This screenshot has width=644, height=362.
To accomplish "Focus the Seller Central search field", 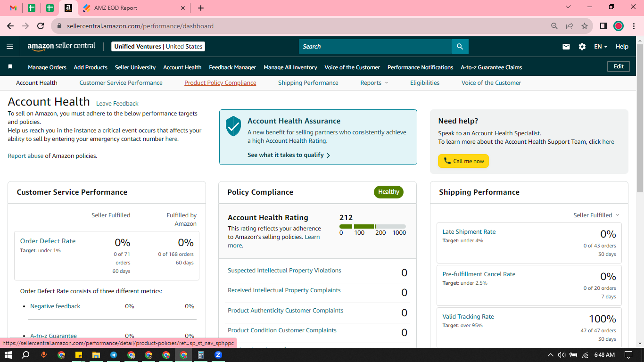I will point(375,47).
